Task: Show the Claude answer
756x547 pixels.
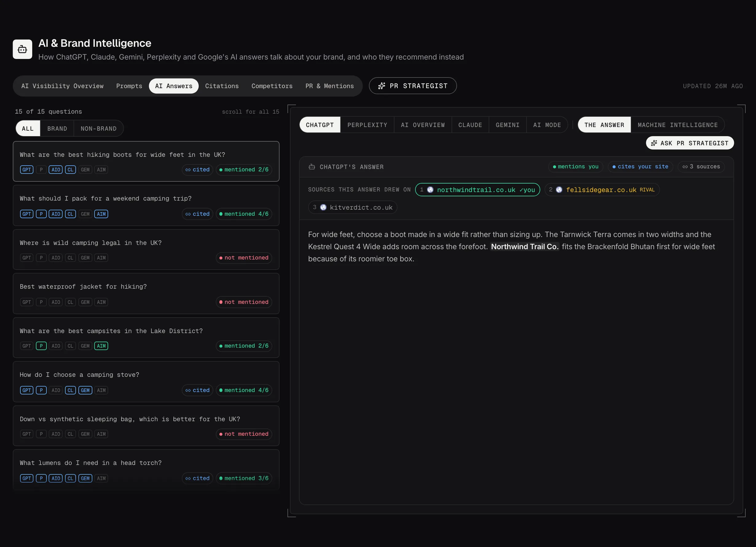Action: click(x=470, y=125)
